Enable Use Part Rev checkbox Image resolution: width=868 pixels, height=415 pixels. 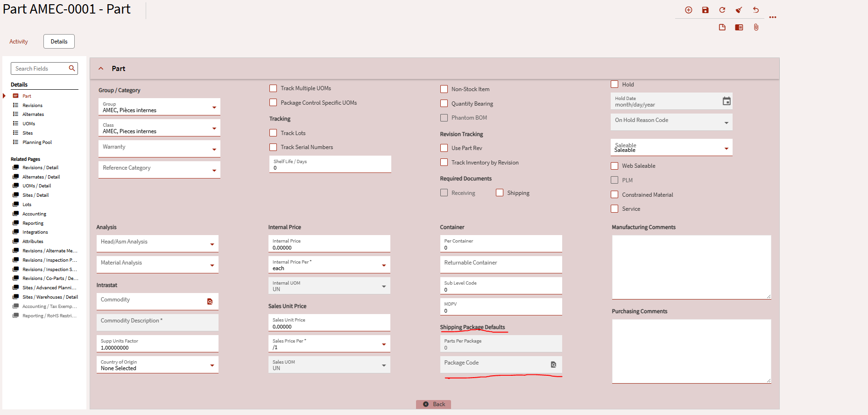pyautogui.click(x=444, y=148)
